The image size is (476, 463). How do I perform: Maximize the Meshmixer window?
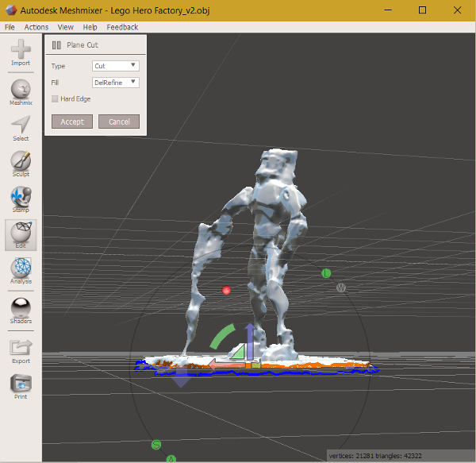422,10
